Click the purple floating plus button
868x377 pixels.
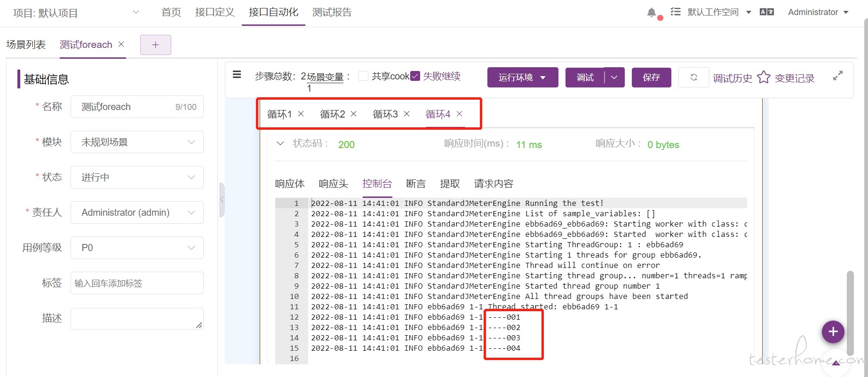point(833,332)
